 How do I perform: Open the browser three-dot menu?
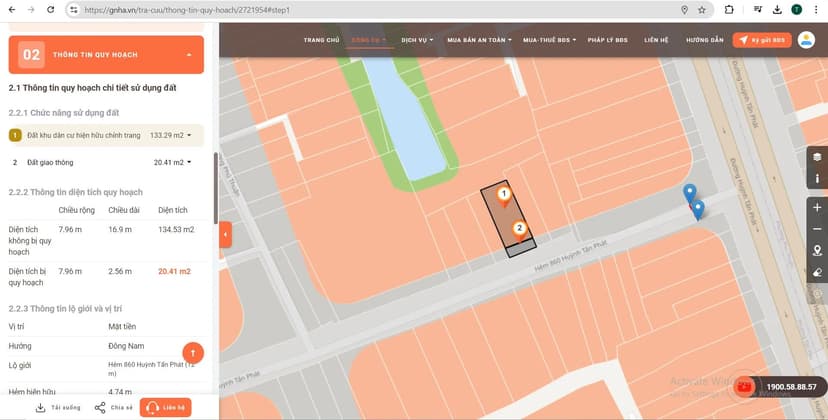click(x=816, y=10)
